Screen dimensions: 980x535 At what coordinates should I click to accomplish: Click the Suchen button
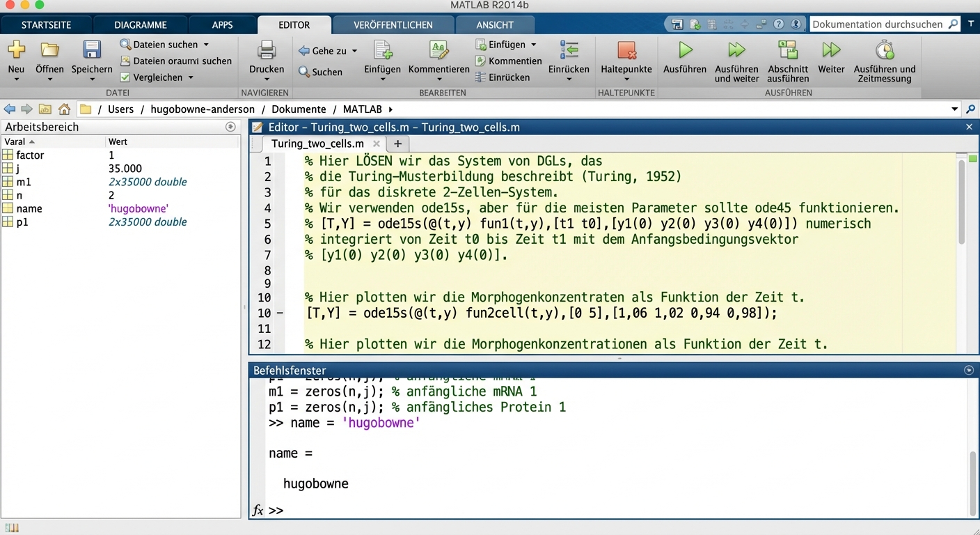click(321, 72)
